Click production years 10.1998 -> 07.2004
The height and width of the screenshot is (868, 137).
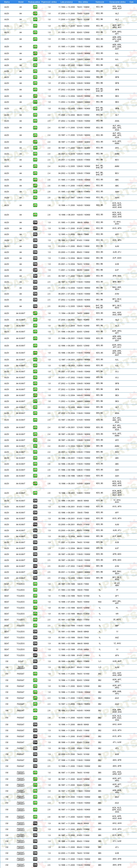pyautogui.click(x=66, y=602)
